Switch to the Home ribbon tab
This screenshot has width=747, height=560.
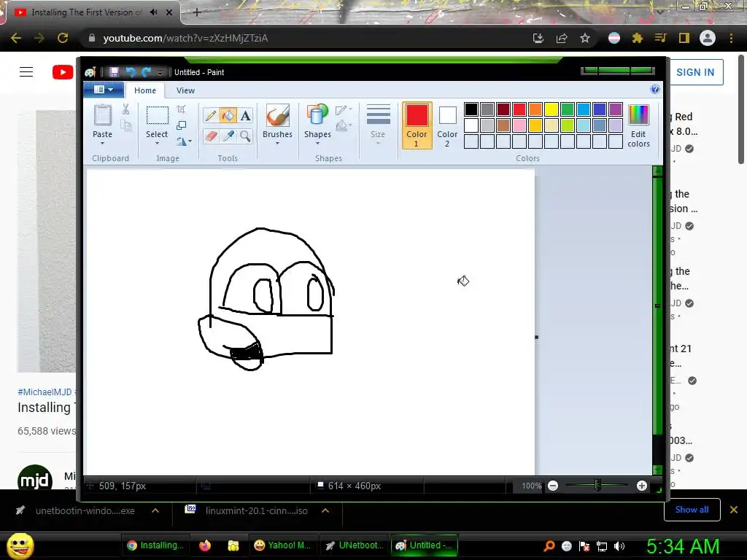click(x=145, y=90)
